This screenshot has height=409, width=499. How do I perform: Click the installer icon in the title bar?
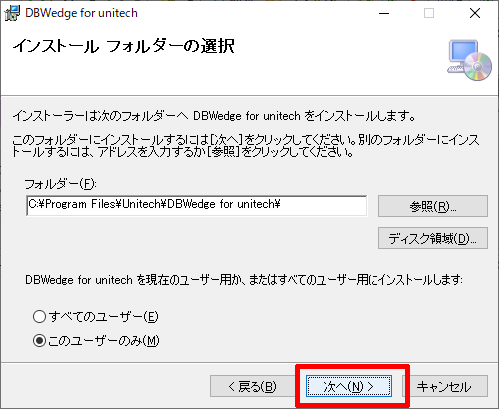(12, 13)
